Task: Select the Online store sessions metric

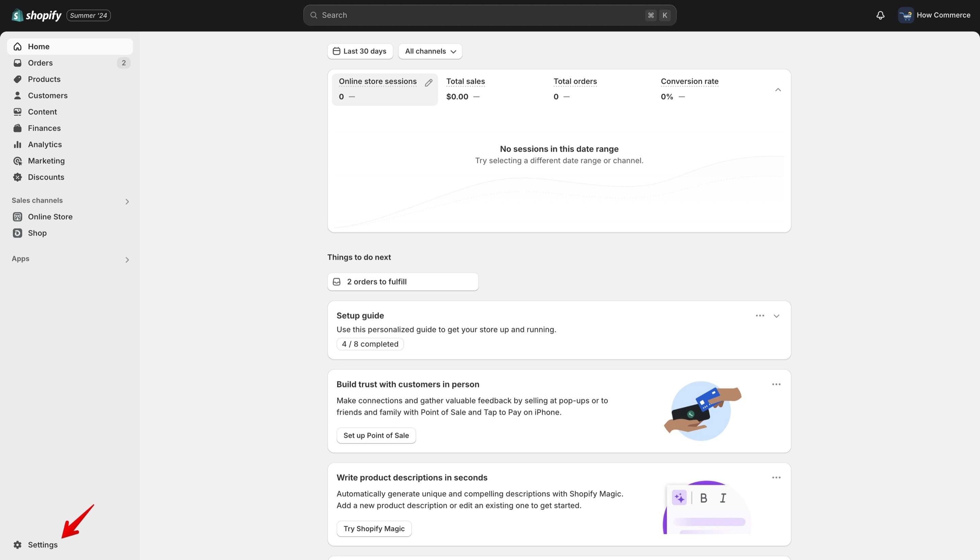Action: [385, 89]
